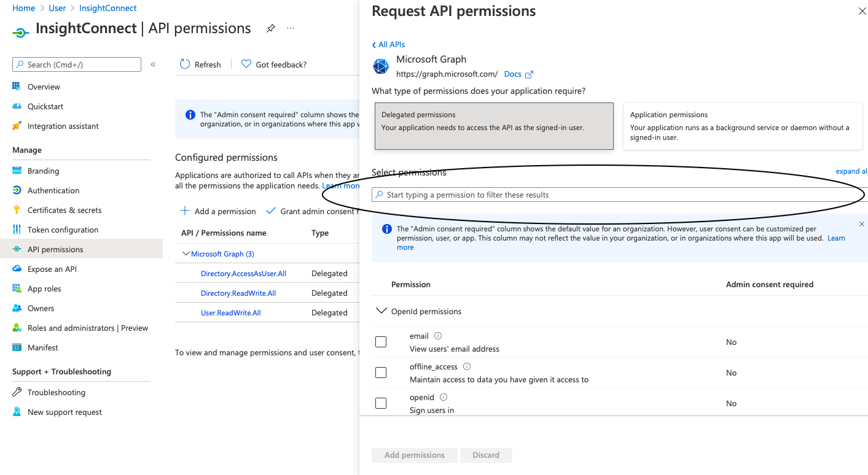
Task: Click the Token configuration icon
Action: 17,230
